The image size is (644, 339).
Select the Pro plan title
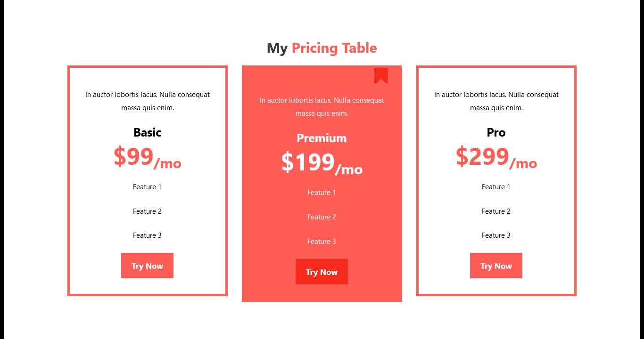pos(496,132)
